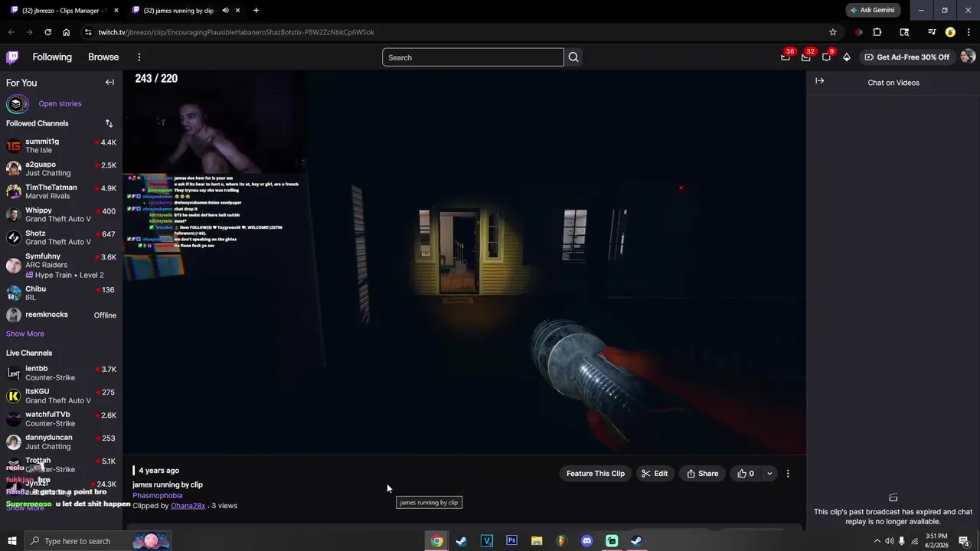Screen dimensions: 980x551
Task: Bookmark this page with star icon
Action: [x=833, y=32]
